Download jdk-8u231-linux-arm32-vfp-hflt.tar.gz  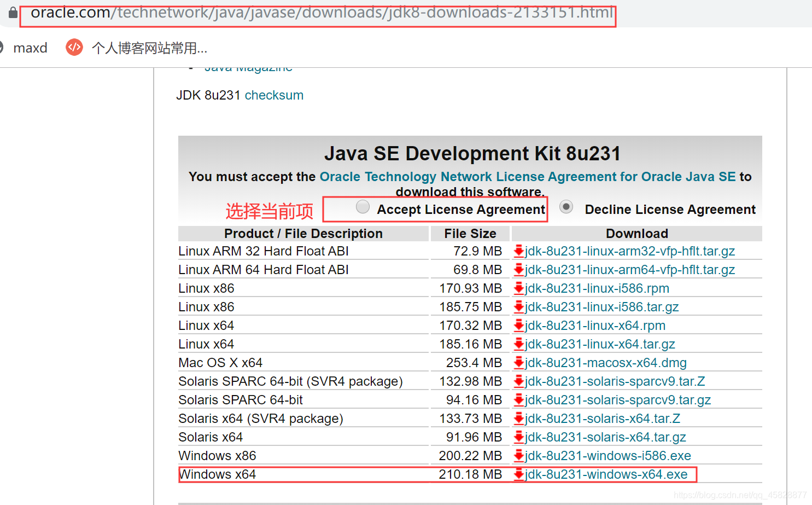click(x=630, y=251)
